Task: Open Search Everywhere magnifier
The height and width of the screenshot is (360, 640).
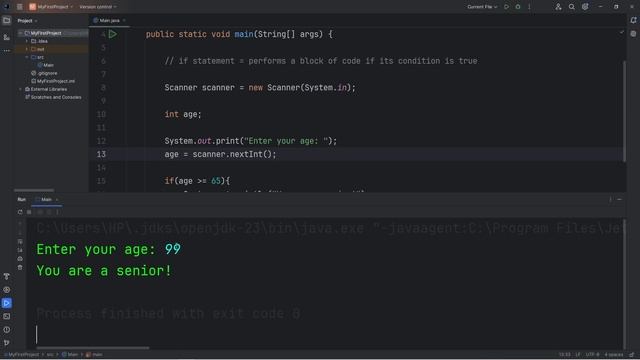Action: (571, 7)
